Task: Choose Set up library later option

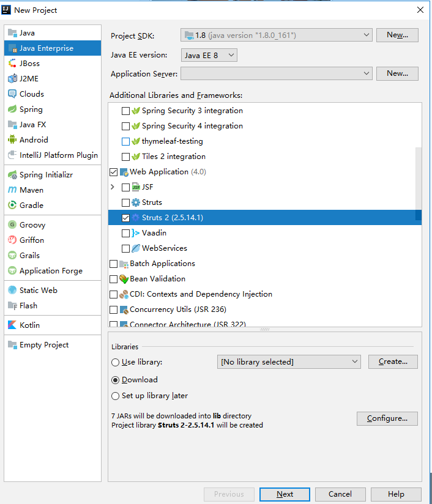Action: (115, 396)
